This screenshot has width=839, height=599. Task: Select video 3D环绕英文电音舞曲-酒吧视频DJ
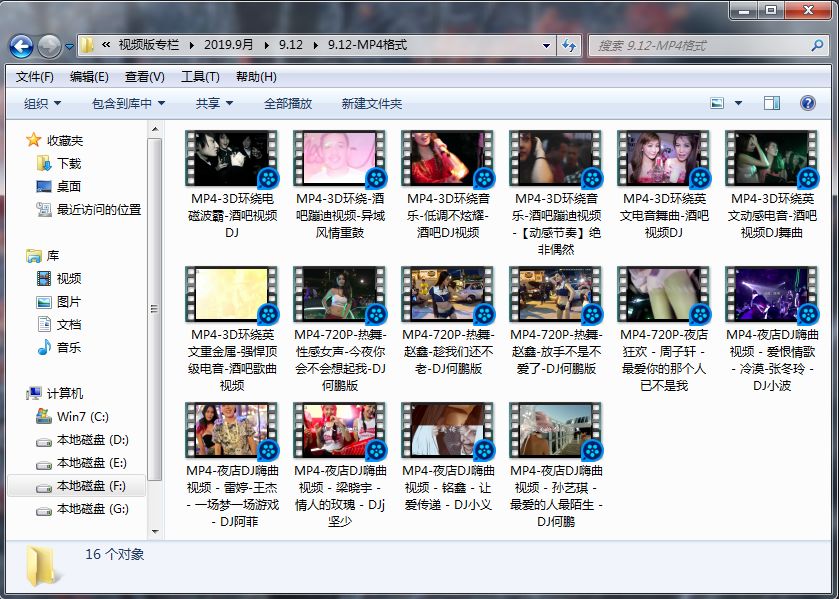[x=664, y=184]
